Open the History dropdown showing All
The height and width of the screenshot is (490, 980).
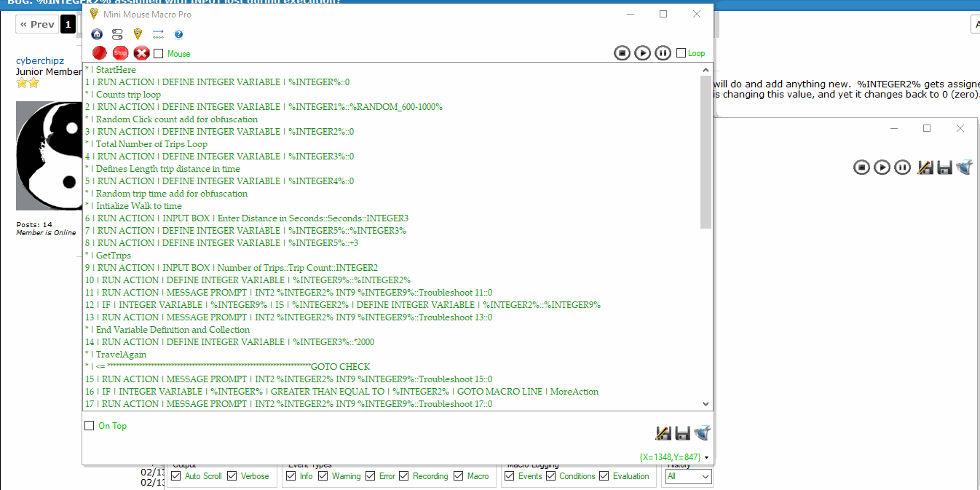[687, 476]
